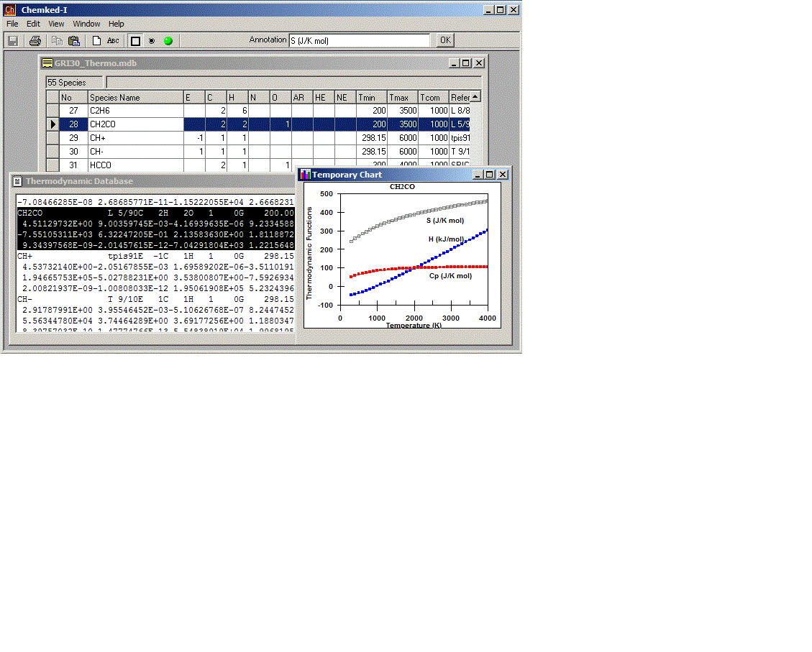
Task: Toggle the square marker toolbar button
Action: coord(135,41)
